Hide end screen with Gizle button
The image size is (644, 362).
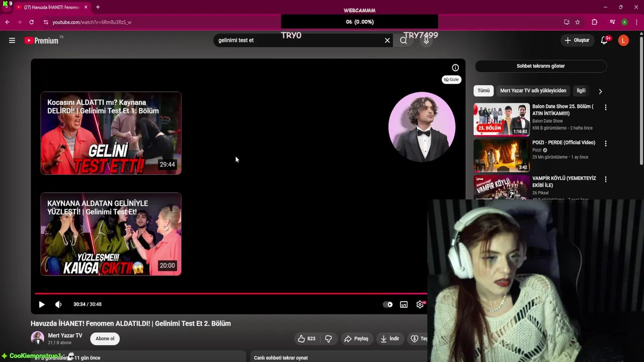[x=451, y=79]
